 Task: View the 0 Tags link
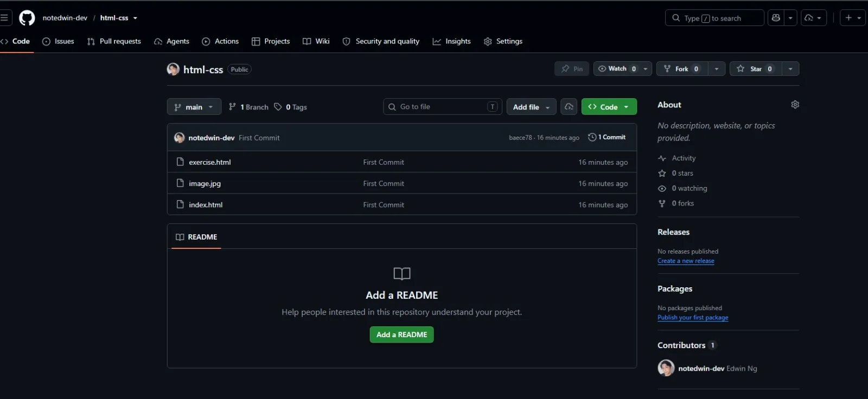click(291, 107)
